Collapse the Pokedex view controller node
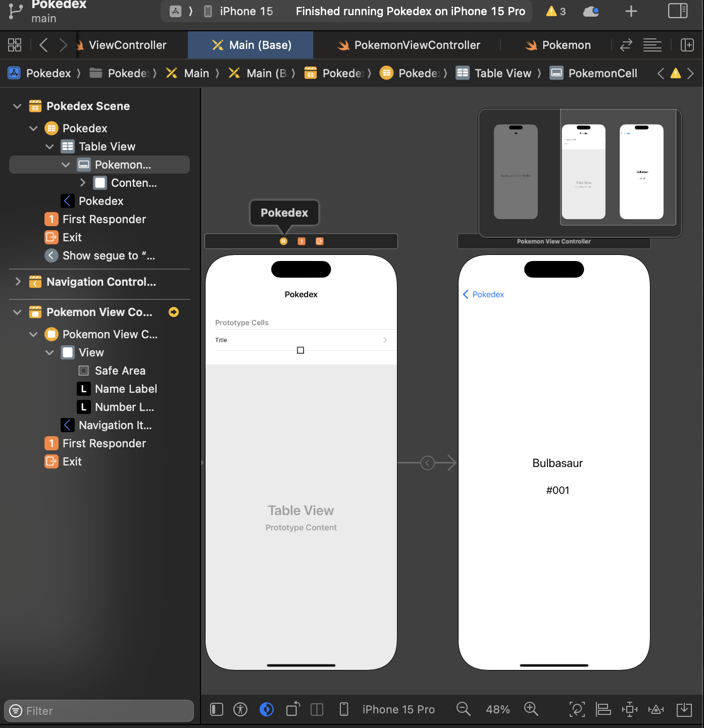 pos(33,128)
